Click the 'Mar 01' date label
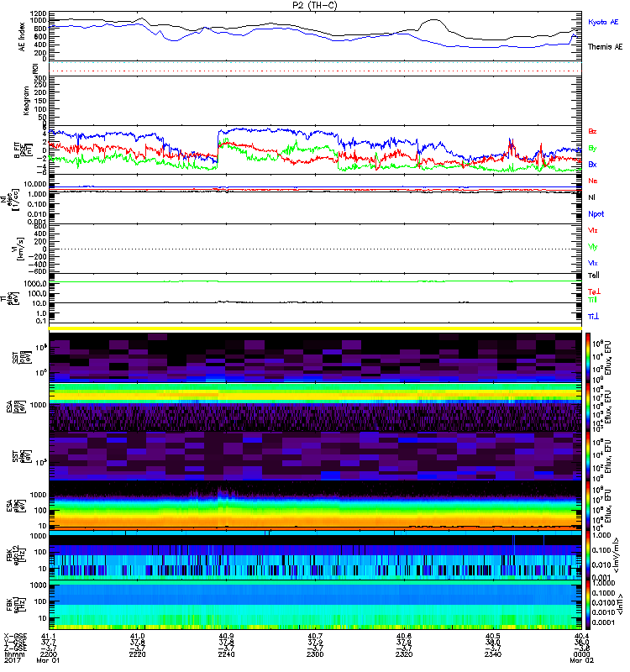This screenshot has height=672, width=630. click(x=48, y=660)
